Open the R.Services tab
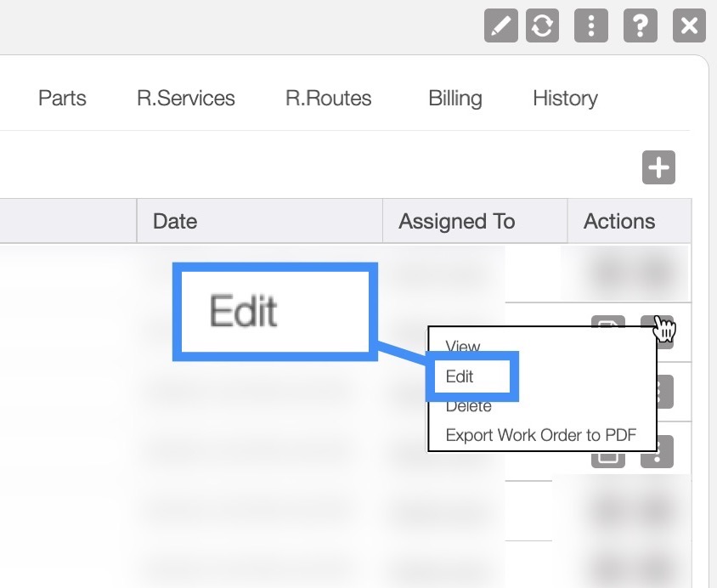This screenshot has width=717, height=588. tap(186, 99)
